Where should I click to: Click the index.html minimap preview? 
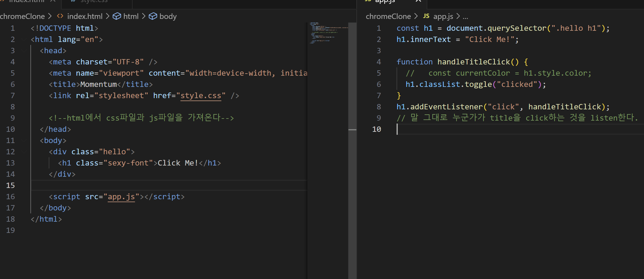(328, 33)
